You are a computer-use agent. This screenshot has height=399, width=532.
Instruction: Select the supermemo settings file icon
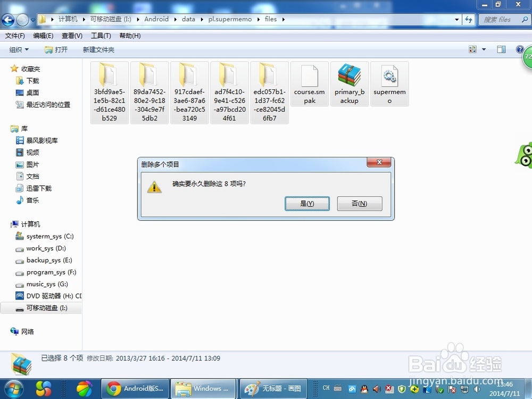[389, 76]
